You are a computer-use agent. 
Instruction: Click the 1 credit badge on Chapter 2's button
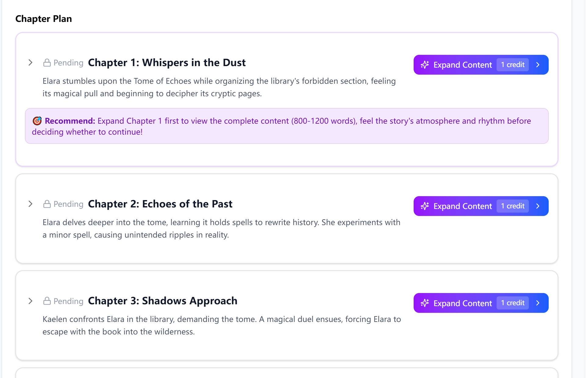click(512, 206)
